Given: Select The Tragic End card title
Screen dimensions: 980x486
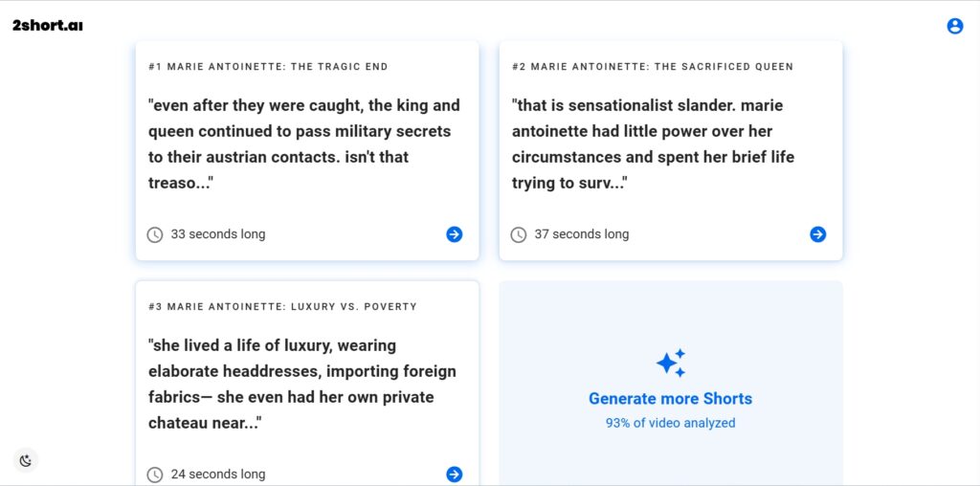Looking at the screenshot, I should tap(268, 67).
